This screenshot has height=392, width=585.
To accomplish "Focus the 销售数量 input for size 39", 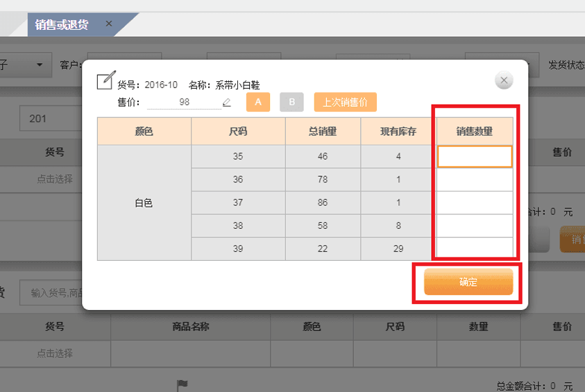I will tap(475, 248).
